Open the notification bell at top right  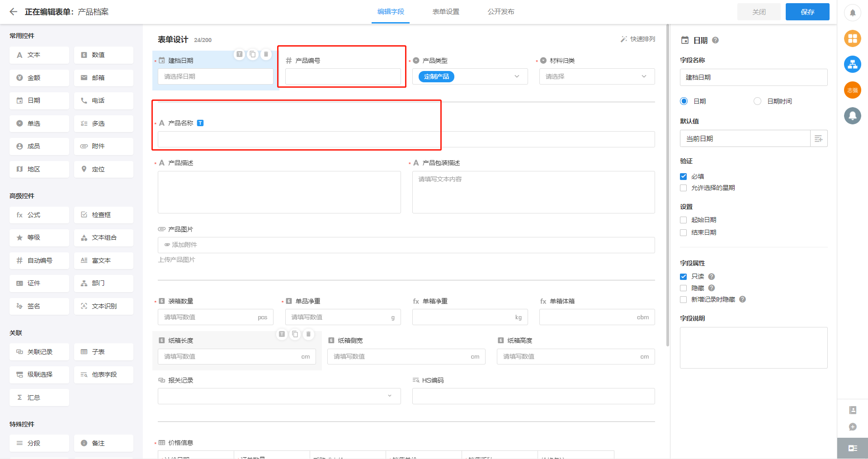point(853,13)
